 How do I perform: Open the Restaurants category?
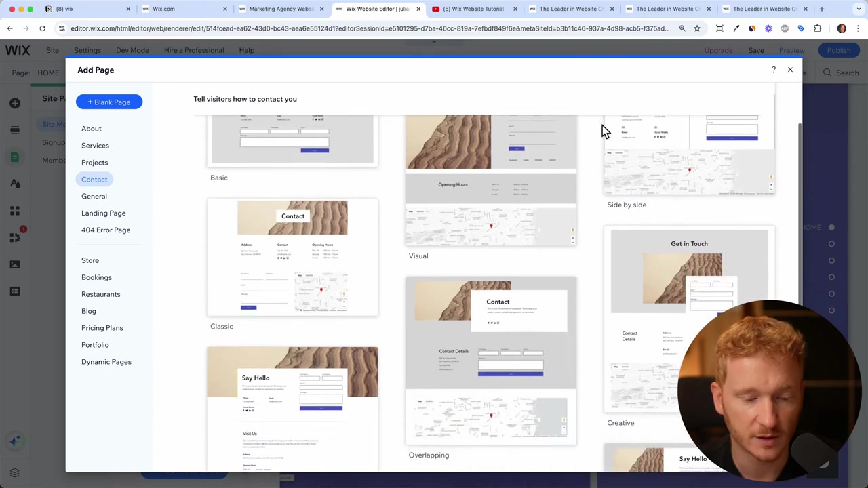coord(100,294)
